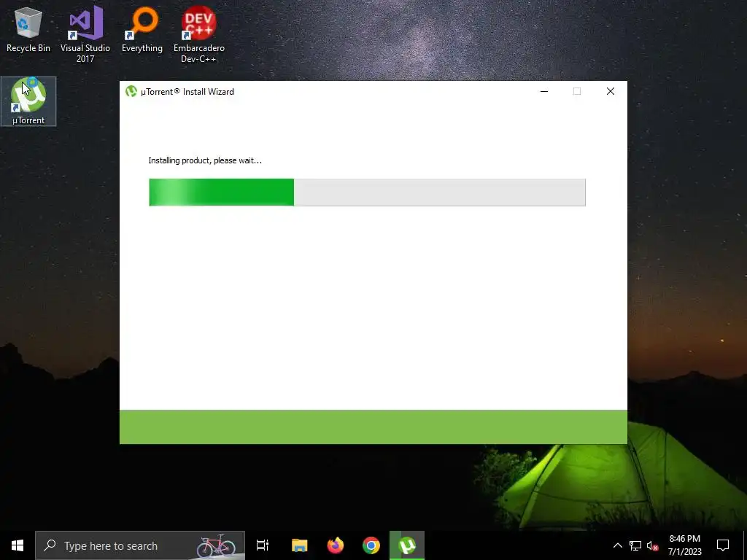Viewport: 747px width, 560px height.
Task: Open the notification center icon
Action: 723,545
